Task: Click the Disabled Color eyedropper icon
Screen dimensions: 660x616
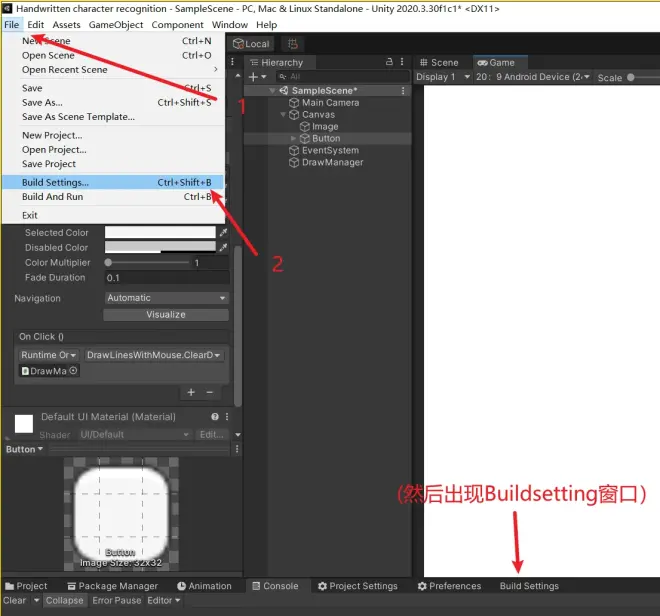Action: pyautogui.click(x=224, y=247)
